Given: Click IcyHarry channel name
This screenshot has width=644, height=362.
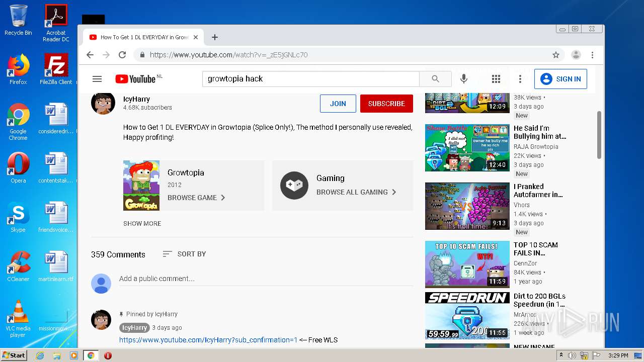Looking at the screenshot, I should click(136, 99).
